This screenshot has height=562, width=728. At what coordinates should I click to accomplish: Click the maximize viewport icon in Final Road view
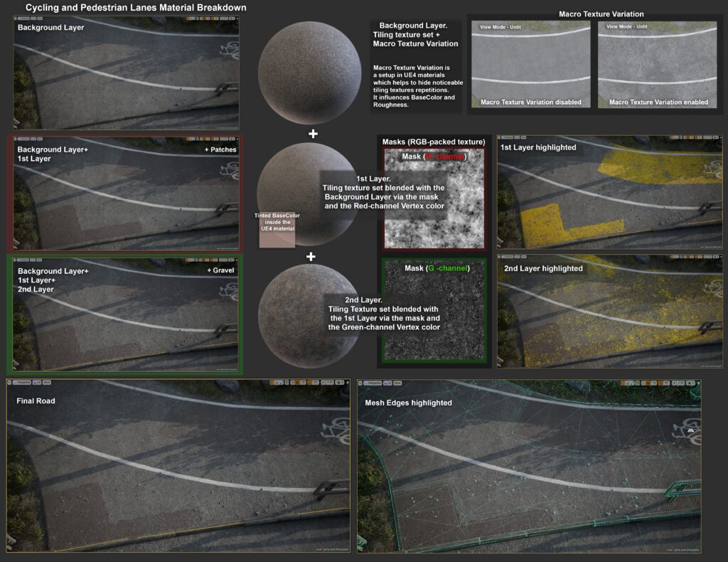pos(347,383)
